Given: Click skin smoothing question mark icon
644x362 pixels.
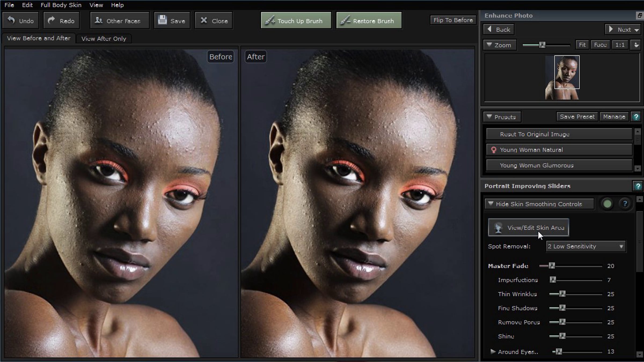Looking at the screenshot, I should point(625,204).
